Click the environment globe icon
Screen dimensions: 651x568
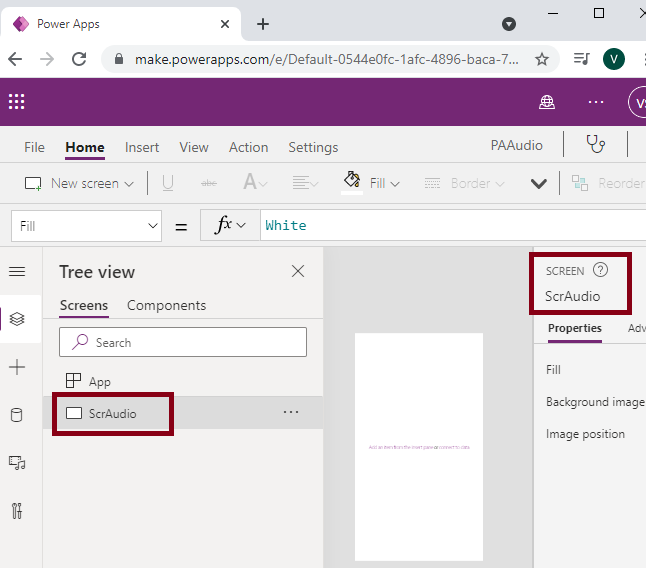[x=547, y=102]
